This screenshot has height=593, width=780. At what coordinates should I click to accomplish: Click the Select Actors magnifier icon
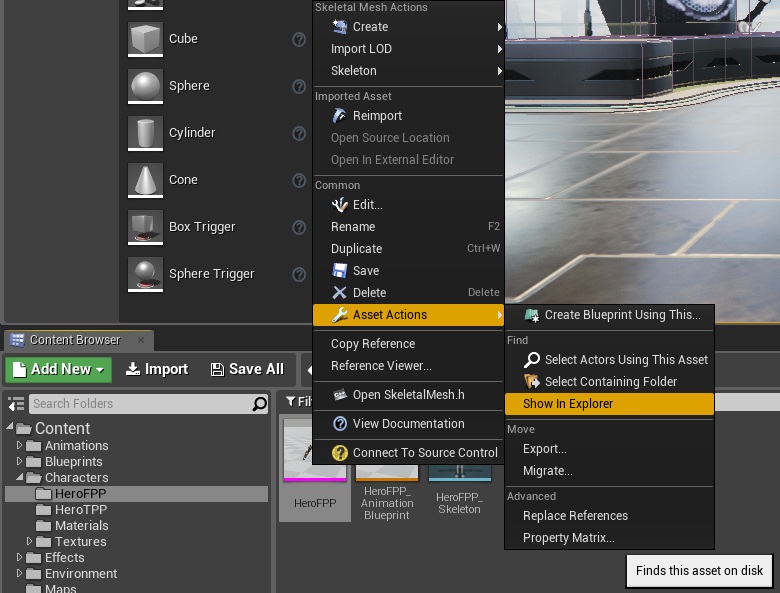(532, 360)
